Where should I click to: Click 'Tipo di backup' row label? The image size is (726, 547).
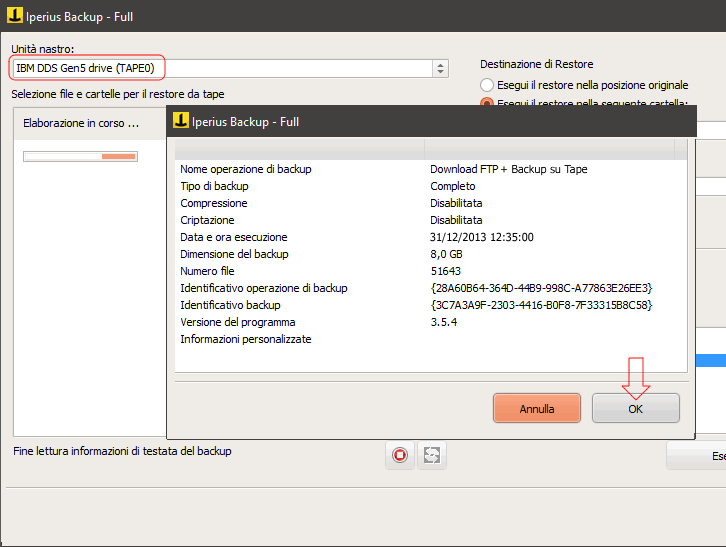[214, 186]
